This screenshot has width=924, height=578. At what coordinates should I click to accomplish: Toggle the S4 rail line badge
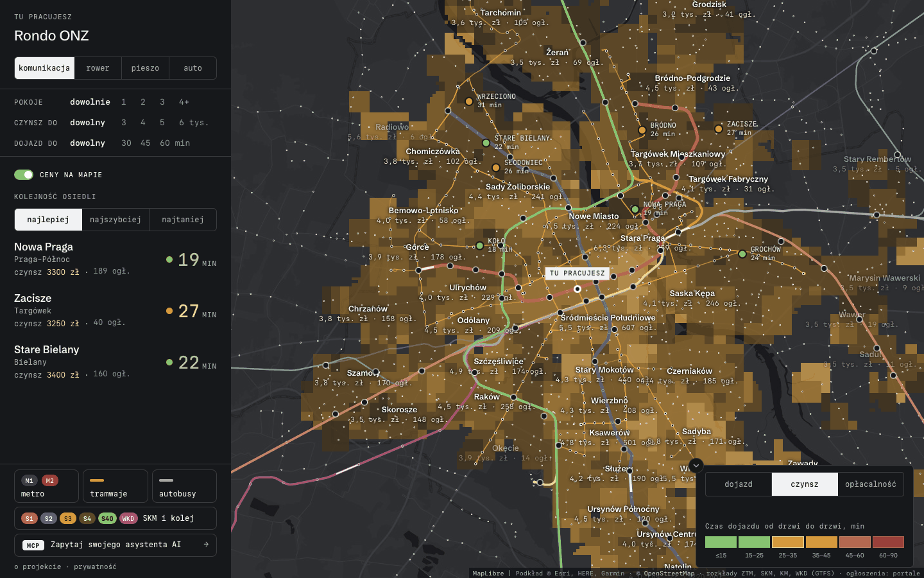click(87, 518)
